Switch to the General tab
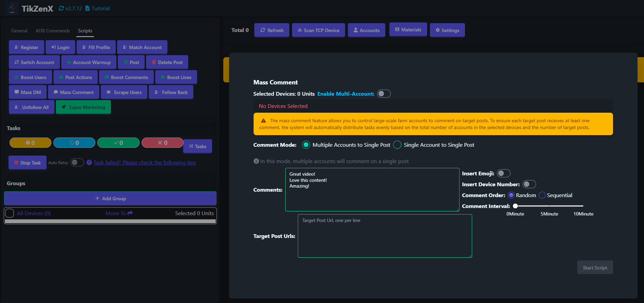The height and width of the screenshot is (303, 644). (19, 31)
